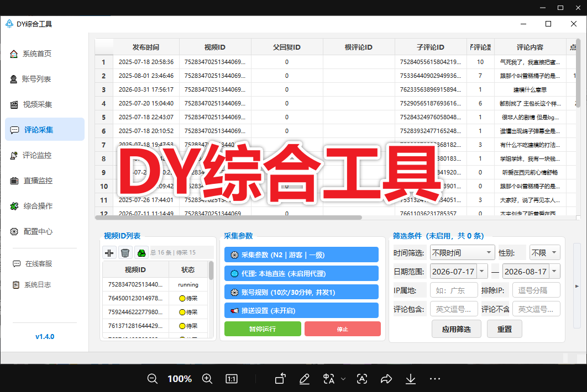Open the 账号规则 (10次/30分钟) settings
Viewport: 587px width, 392px height.
[x=301, y=292]
